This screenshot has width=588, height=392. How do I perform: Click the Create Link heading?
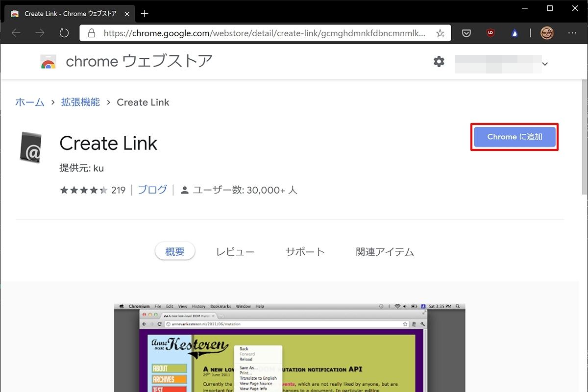pyautogui.click(x=108, y=143)
